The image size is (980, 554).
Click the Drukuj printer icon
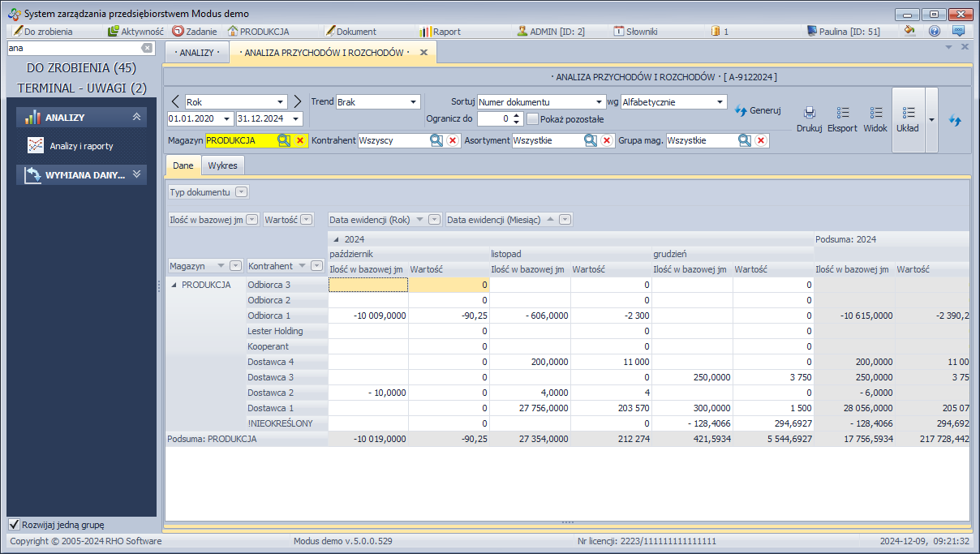[809, 114]
